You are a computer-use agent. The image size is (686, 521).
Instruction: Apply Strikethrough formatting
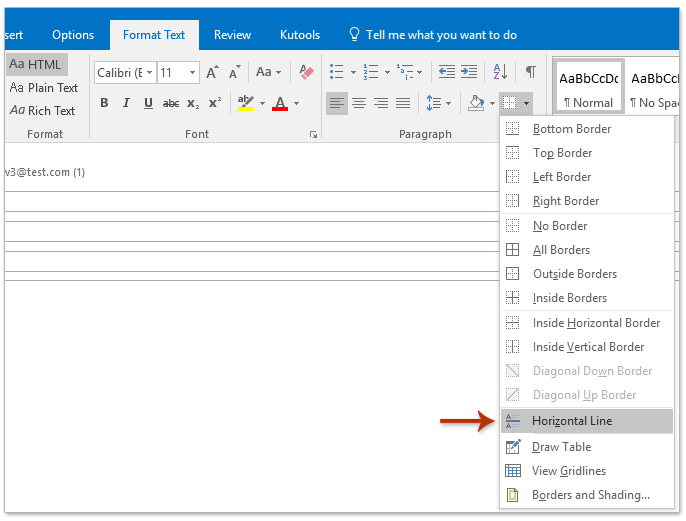(171, 103)
